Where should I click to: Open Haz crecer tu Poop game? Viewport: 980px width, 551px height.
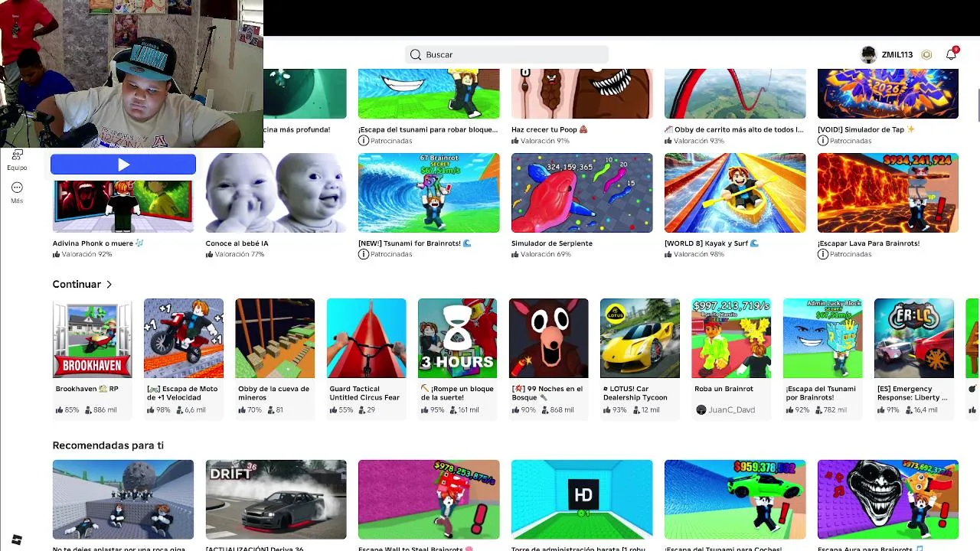point(582,93)
